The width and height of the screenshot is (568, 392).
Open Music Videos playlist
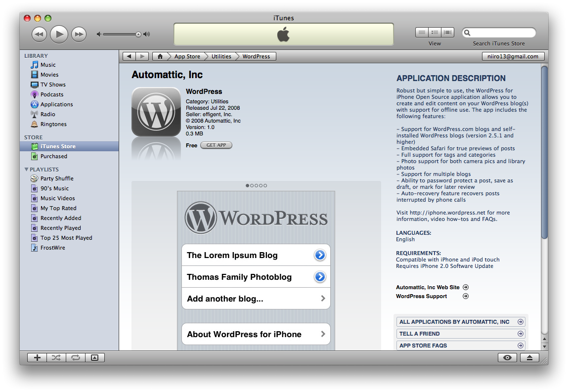pyautogui.click(x=69, y=198)
